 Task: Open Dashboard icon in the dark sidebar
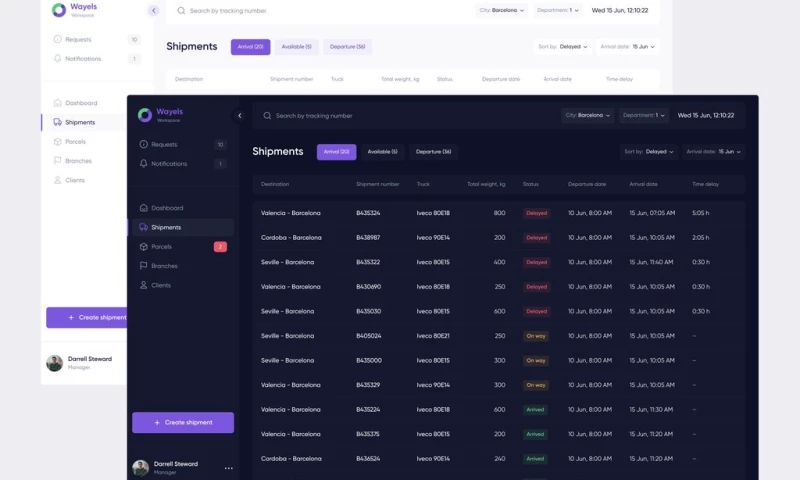tap(144, 208)
